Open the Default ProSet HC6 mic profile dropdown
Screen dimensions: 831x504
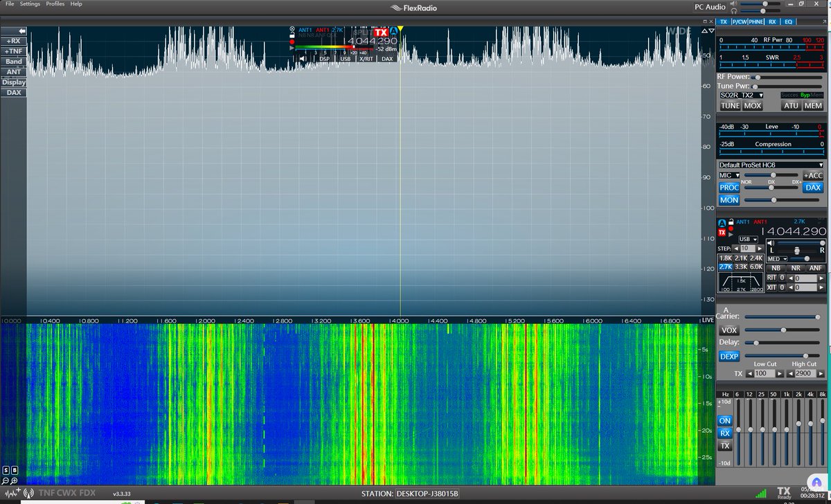pos(771,165)
